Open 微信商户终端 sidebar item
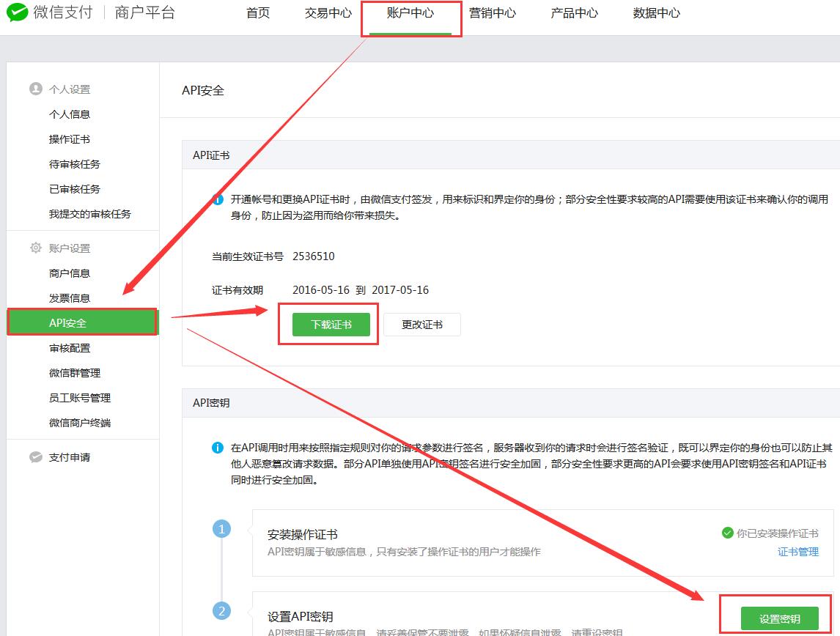The image size is (840, 636). click(80, 422)
